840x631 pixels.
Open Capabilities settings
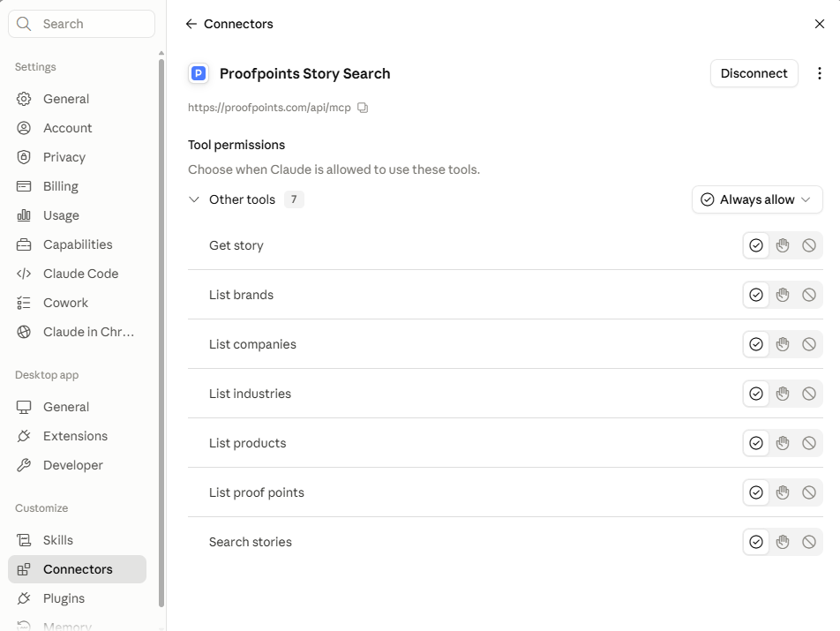coord(77,244)
